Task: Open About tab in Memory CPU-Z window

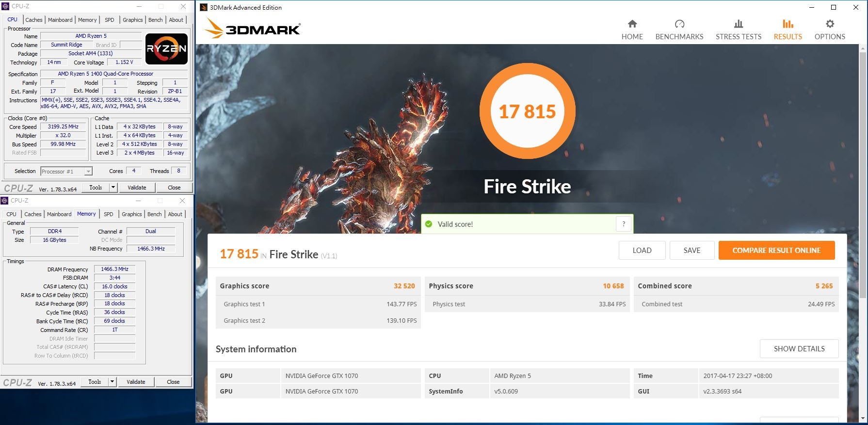Action: tap(176, 214)
